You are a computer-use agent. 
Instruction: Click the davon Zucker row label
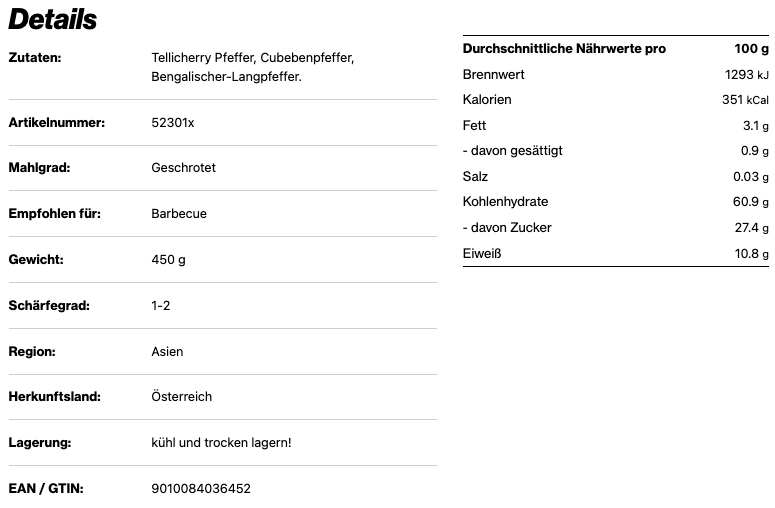[x=507, y=228]
